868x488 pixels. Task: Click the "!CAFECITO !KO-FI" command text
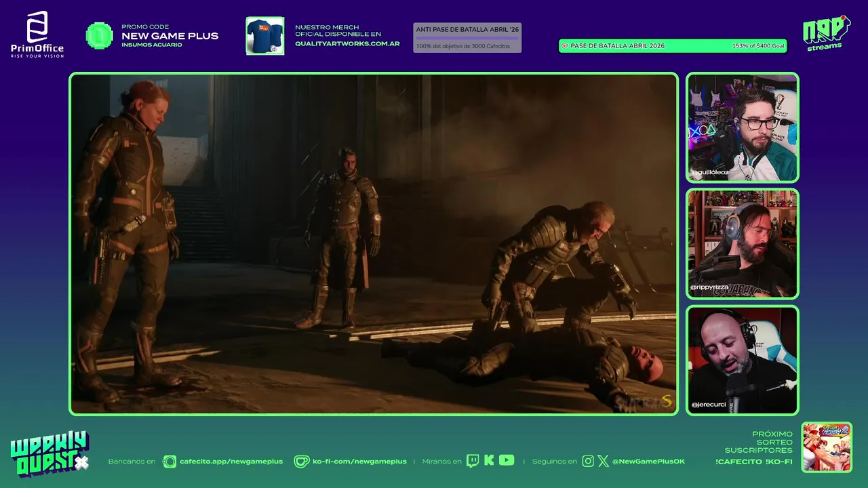[754, 462]
